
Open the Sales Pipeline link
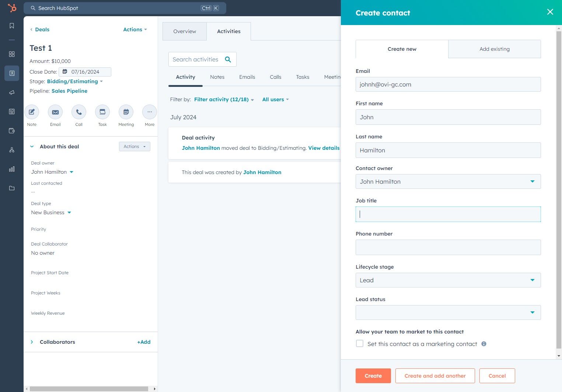click(x=69, y=91)
